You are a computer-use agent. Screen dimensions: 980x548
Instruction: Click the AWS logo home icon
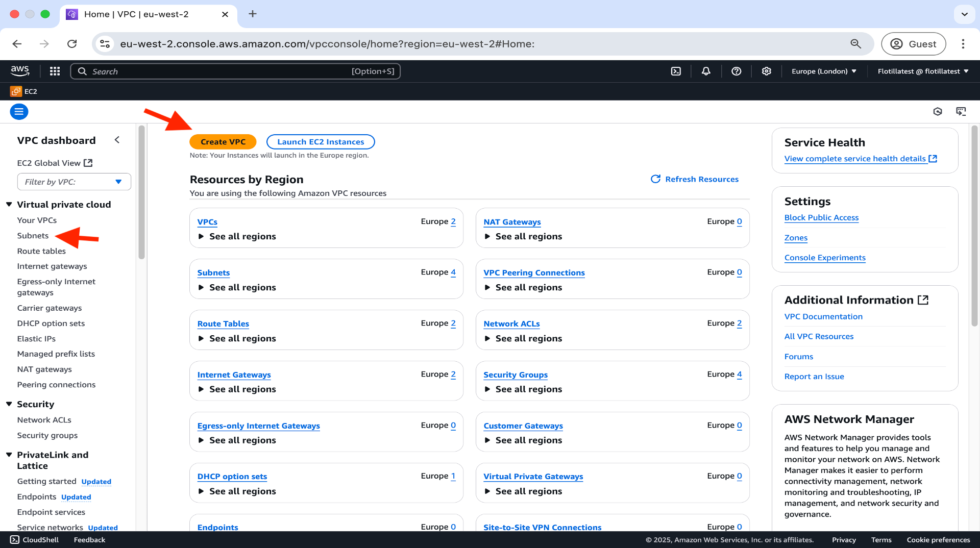[x=20, y=71]
